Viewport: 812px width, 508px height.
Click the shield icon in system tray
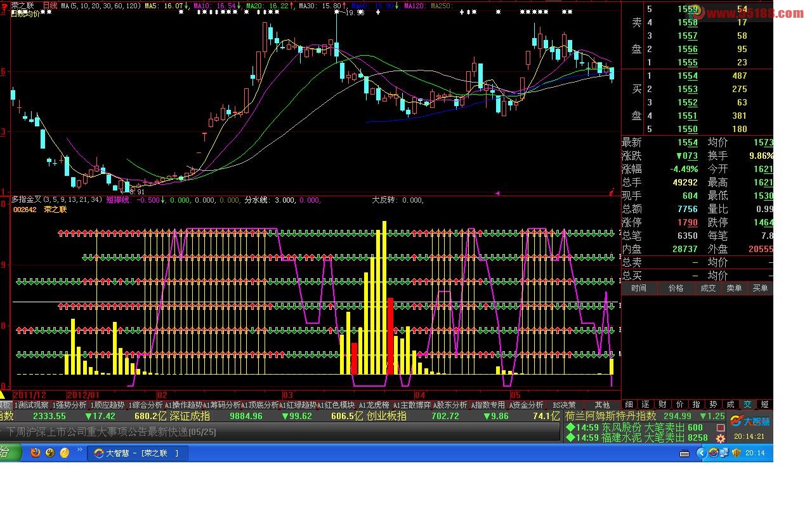coord(737,453)
